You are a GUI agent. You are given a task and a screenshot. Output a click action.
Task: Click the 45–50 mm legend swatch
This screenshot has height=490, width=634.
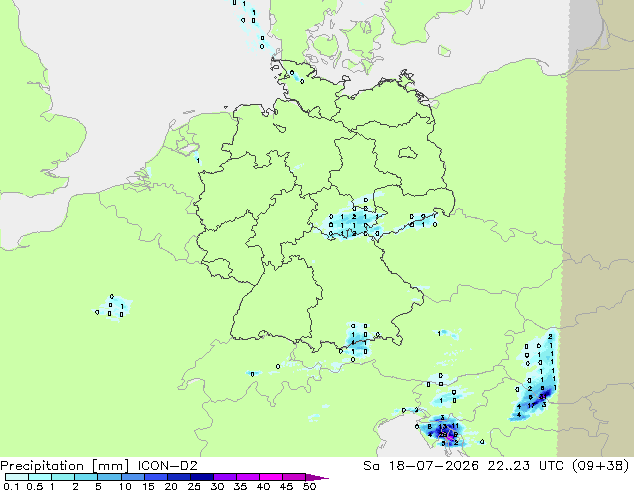pos(294,477)
